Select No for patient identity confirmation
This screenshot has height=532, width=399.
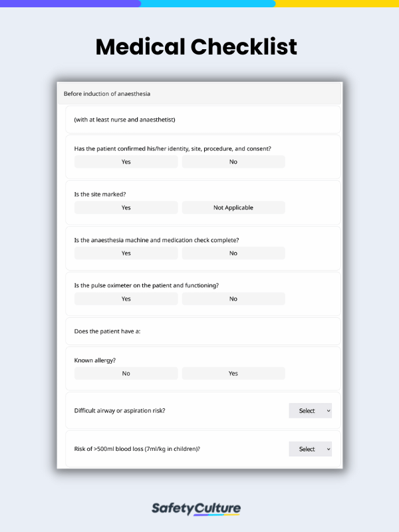[x=233, y=162]
